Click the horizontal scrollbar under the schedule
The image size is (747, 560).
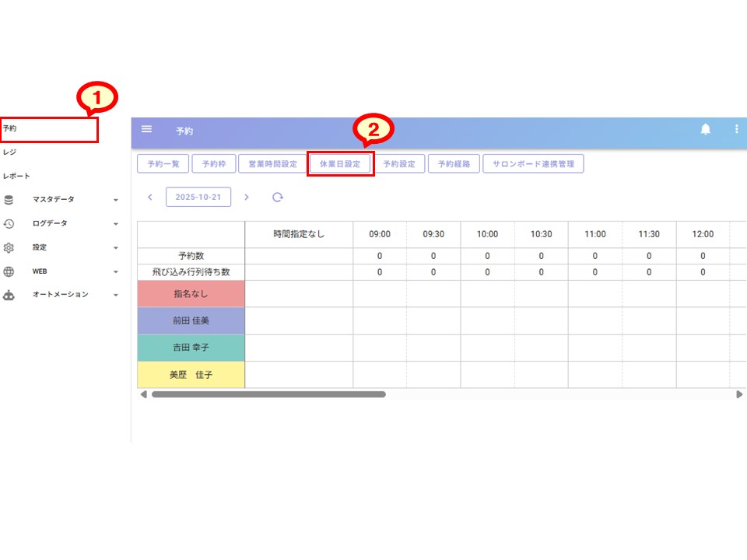point(268,394)
